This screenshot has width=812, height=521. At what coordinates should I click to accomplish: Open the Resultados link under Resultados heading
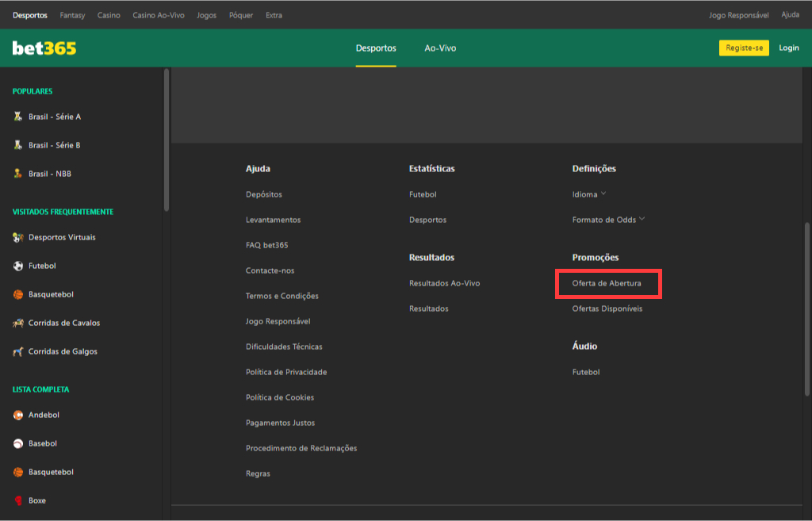click(x=429, y=308)
